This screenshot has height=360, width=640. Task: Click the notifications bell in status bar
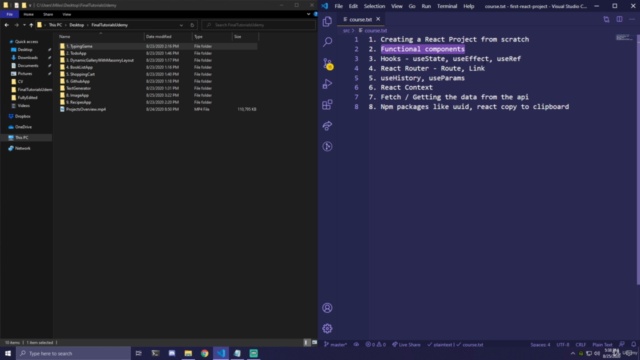pyautogui.click(x=633, y=344)
